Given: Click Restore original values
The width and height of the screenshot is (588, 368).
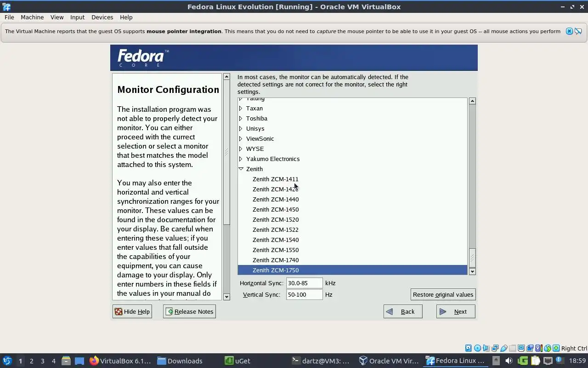Looking at the screenshot, I should tap(443, 294).
